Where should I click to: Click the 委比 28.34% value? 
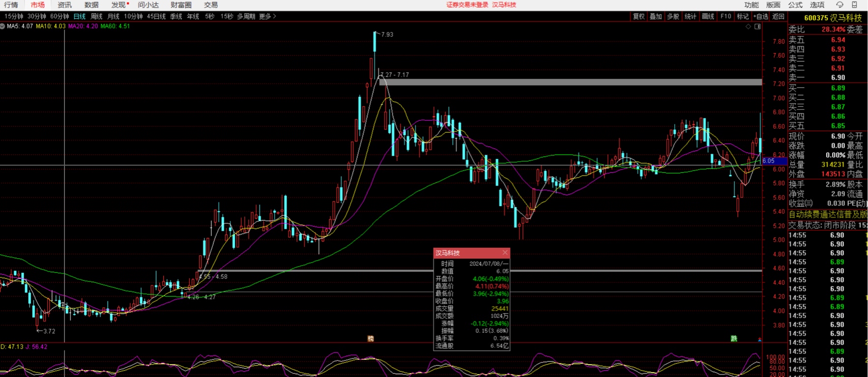(x=833, y=29)
